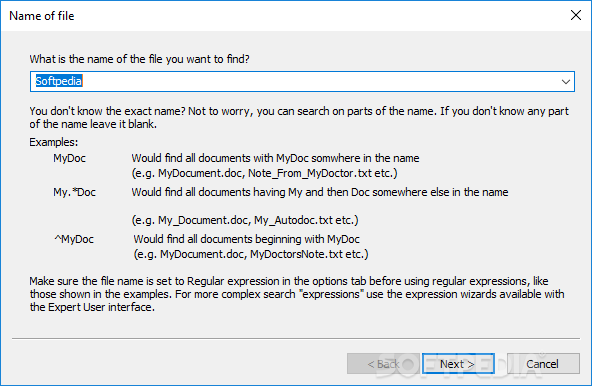Click the greyed-out < Back button
This screenshot has width=592, height=392.
click(383, 364)
